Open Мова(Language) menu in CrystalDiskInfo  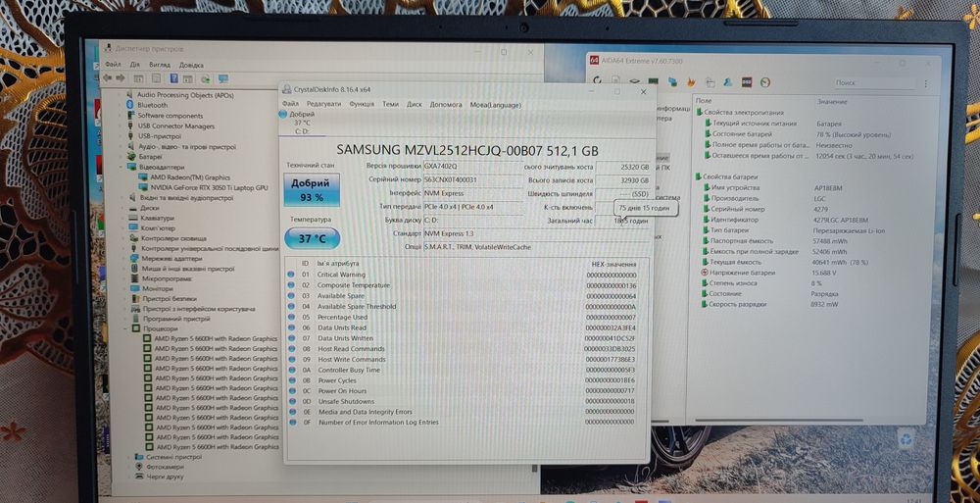click(x=496, y=105)
